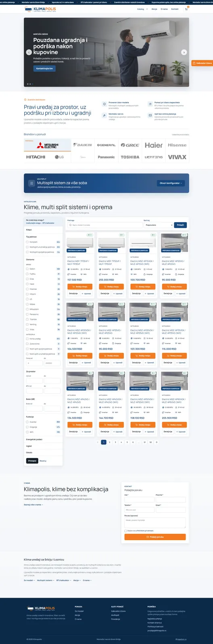The width and height of the screenshot is (213, 644).
Task: Go to previous hero slide arrow
Action: 29,52
